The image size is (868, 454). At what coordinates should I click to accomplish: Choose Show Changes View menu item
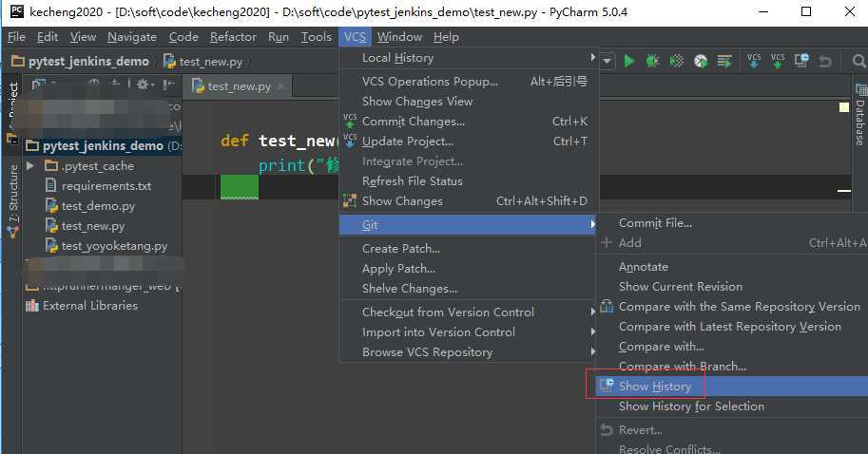[x=469, y=102]
